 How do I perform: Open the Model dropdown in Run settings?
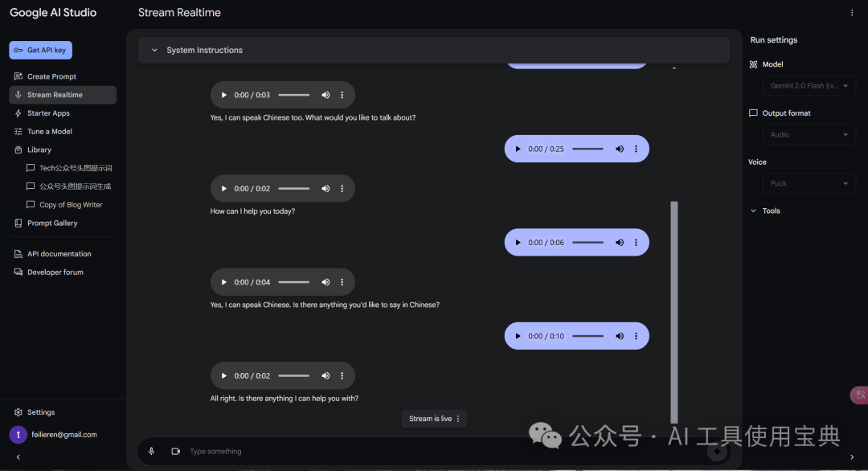[x=809, y=85]
